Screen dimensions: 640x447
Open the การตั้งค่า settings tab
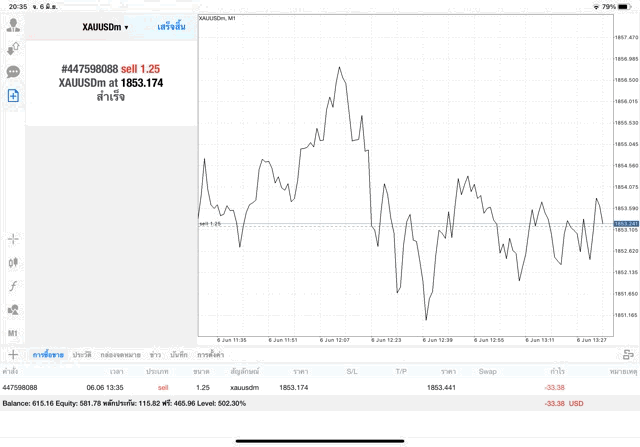tap(211, 355)
